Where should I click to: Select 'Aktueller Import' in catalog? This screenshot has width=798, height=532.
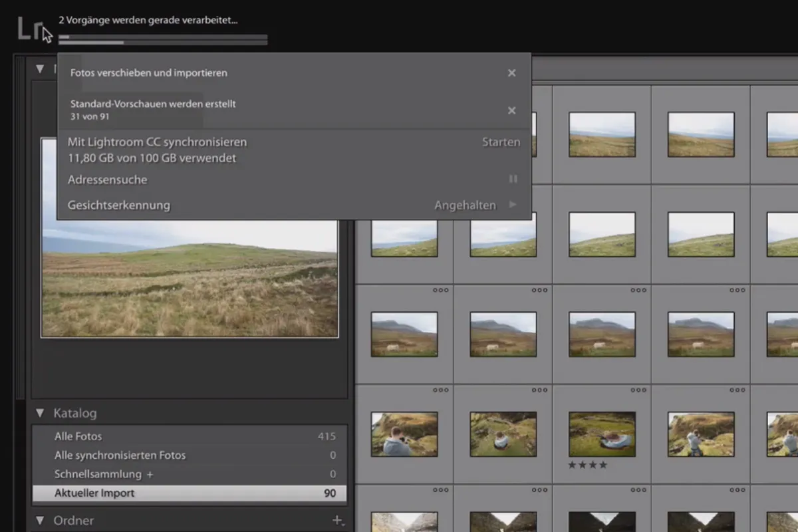click(x=190, y=493)
